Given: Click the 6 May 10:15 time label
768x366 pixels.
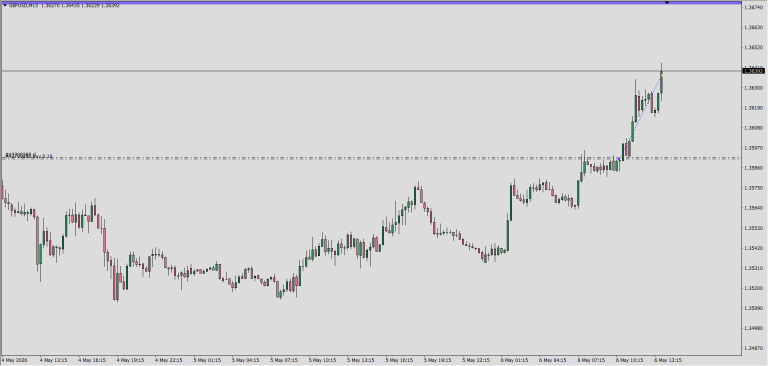Looking at the screenshot, I should pos(630,360).
